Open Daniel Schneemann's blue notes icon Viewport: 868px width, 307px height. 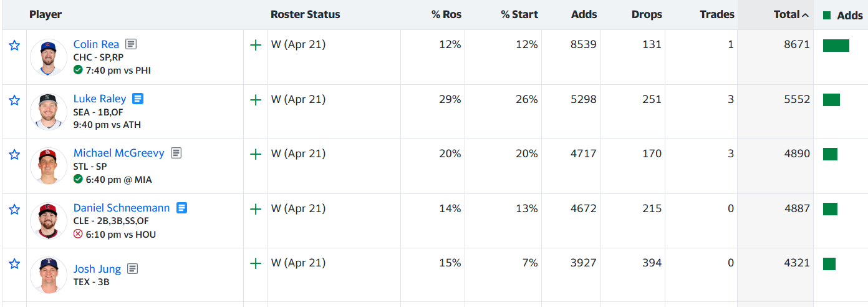(182, 208)
